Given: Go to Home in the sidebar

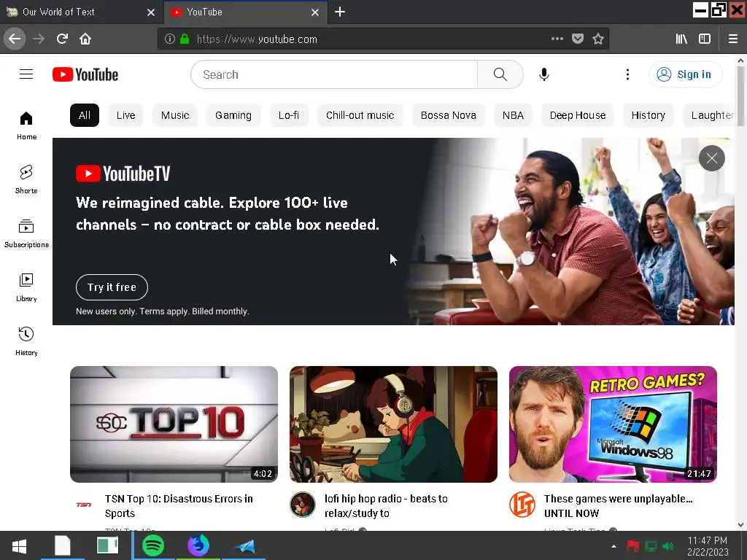Looking at the screenshot, I should point(26,125).
